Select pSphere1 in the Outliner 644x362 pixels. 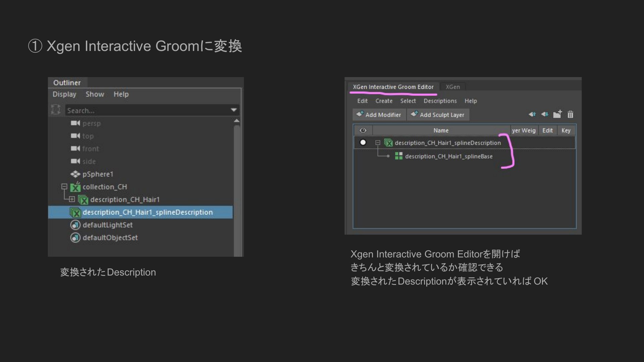click(x=98, y=174)
